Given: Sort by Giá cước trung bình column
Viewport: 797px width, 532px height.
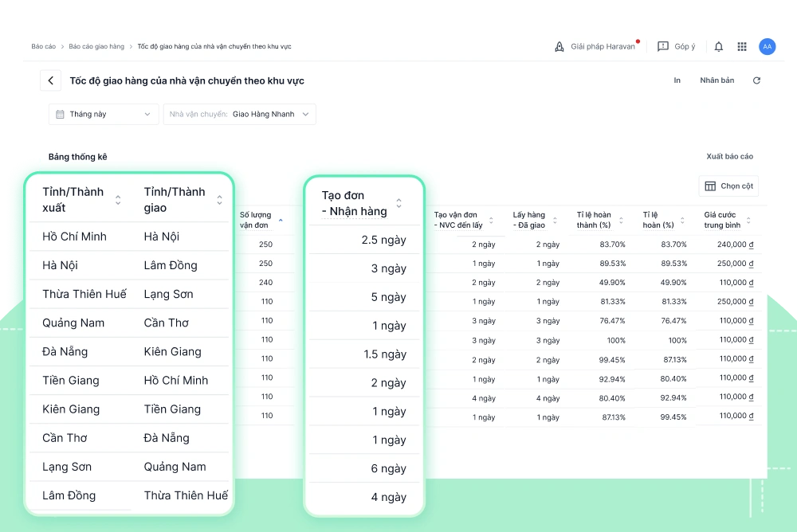Looking at the screenshot, I should [748, 220].
